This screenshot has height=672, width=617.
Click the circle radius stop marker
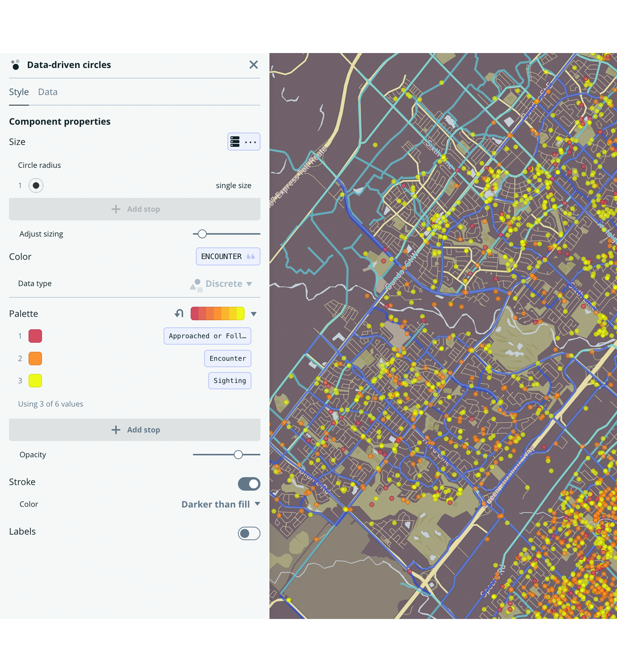click(36, 185)
